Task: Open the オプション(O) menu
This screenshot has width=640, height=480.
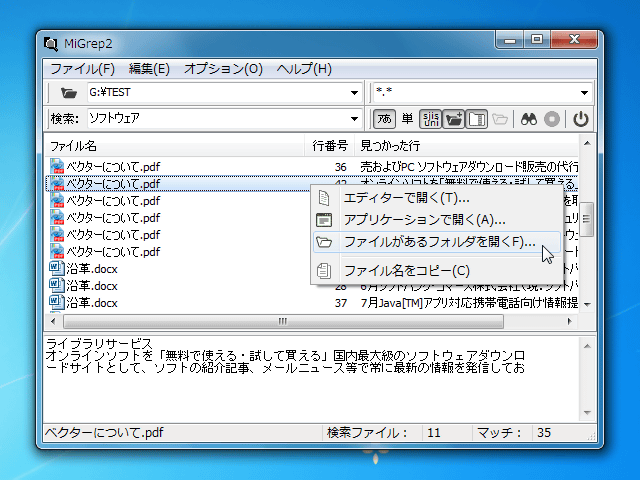Action: [x=223, y=69]
